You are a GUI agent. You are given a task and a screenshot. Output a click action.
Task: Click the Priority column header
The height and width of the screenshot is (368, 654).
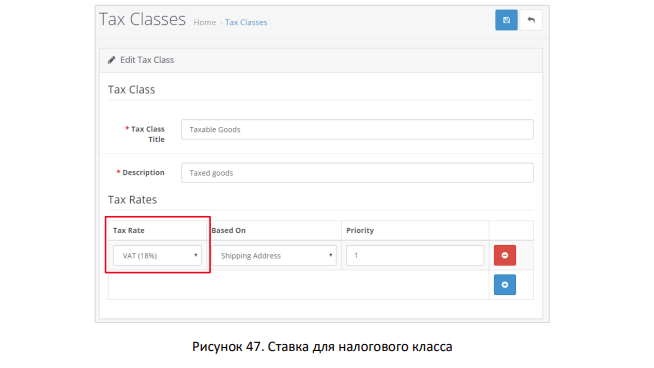pyautogui.click(x=360, y=230)
